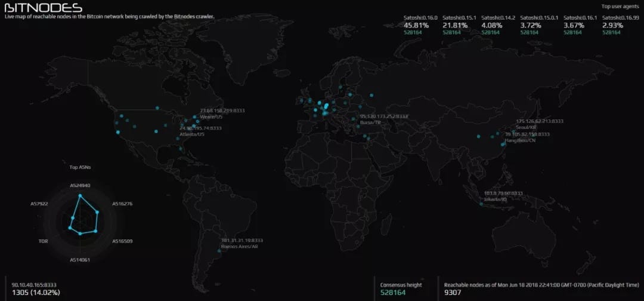Click the Satoshi:0.14.2 user agent label
Viewport: 644px width, 301px height.
pyautogui.click(x=498, y=18)
